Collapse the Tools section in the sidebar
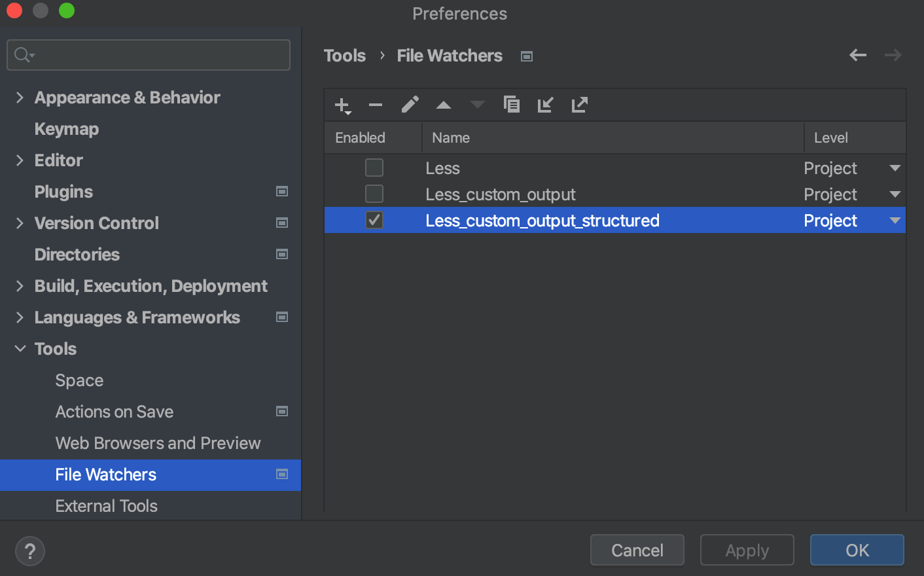This screenshot has width=924, height=576. 20,348
